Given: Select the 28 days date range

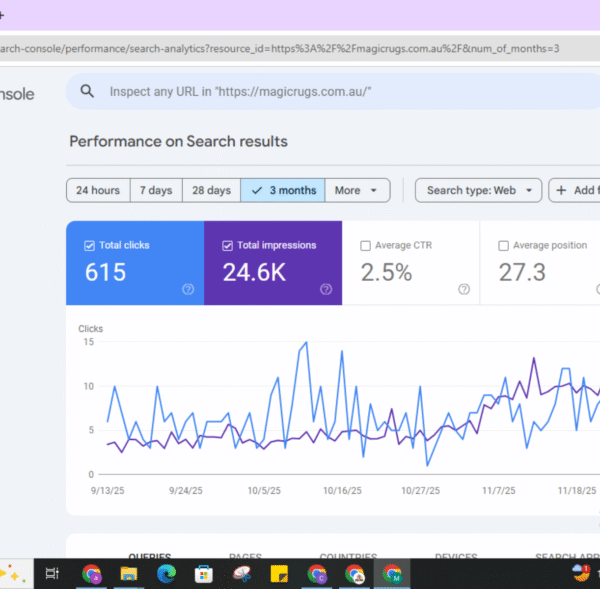Looking at the screenshot, I should click(x=211, y=190).
